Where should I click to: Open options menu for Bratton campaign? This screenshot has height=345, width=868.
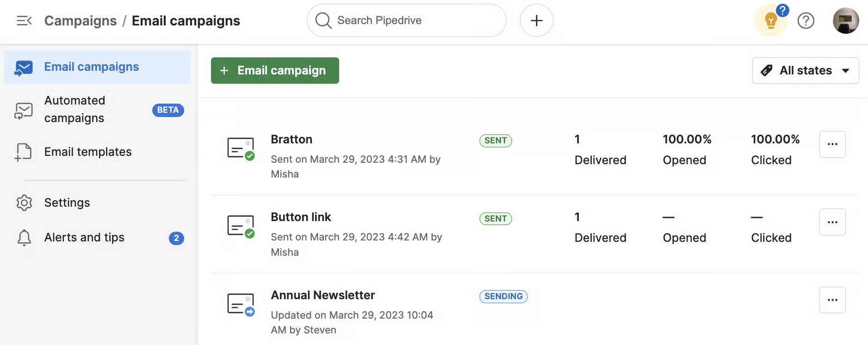pos(832,144)
